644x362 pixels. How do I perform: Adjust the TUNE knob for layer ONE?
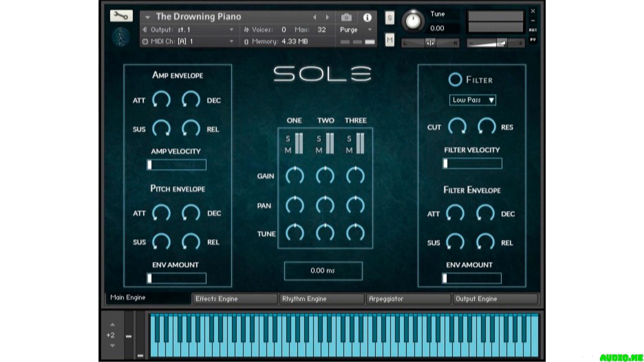coord(295,233)
